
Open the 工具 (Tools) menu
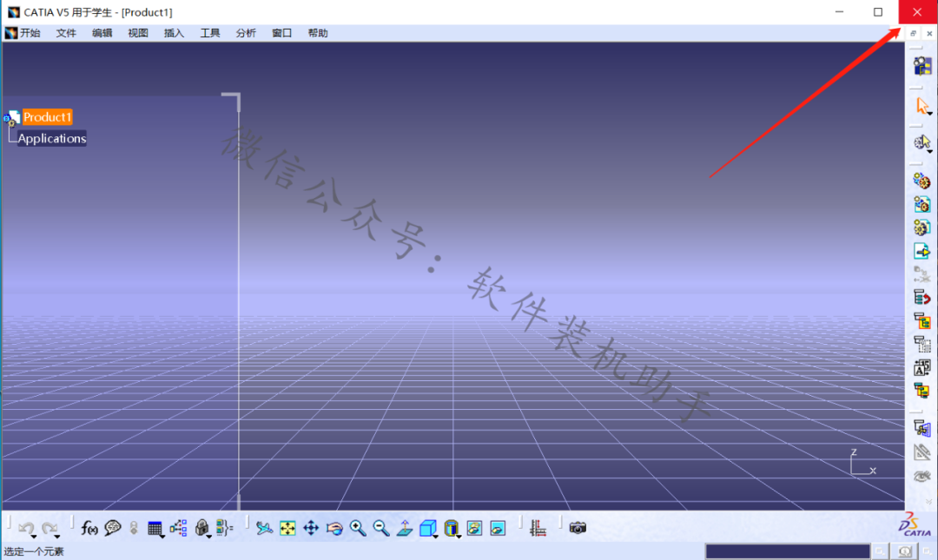coord(210,33)
